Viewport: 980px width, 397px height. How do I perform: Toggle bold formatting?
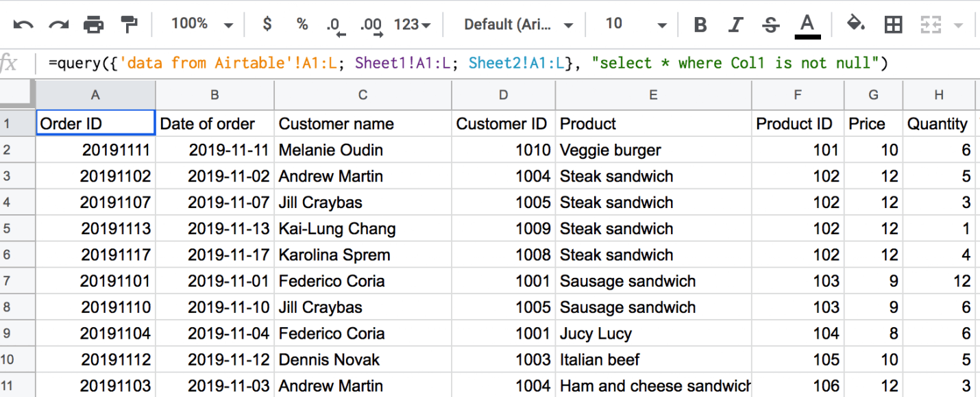click(x=700, y=25)
